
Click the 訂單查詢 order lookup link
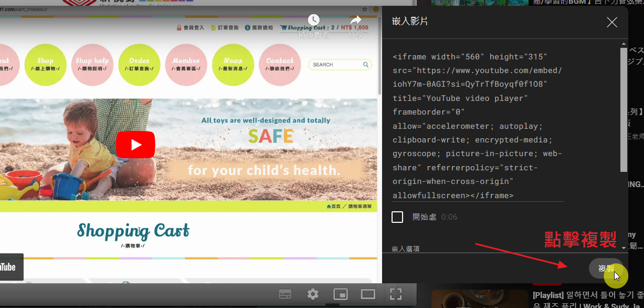(228, 28)
